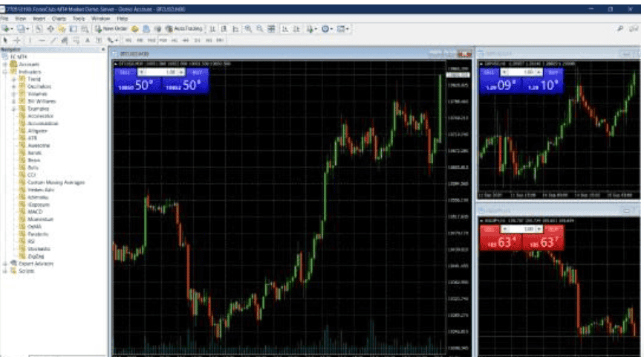
Task: Open the New Chart toolbar icon
Action: point(7,29)
